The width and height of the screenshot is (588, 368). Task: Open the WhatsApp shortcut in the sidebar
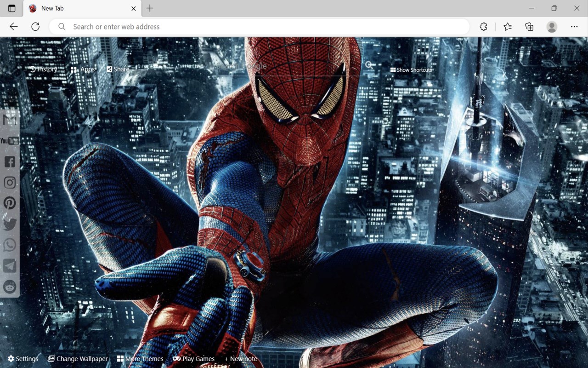point(10,245)
